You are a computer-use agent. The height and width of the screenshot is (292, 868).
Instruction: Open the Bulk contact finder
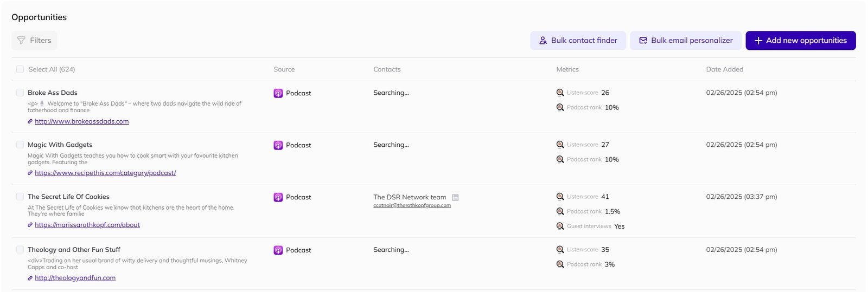click(x=578, y=41)
